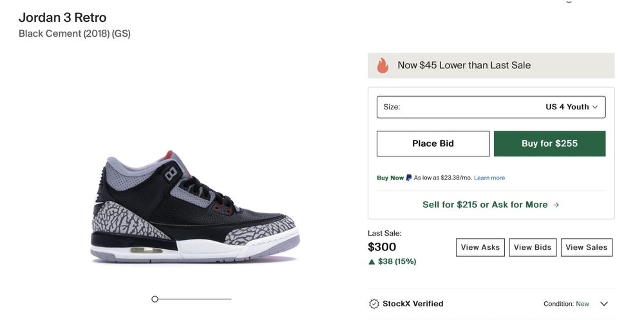Click the flame icon in the price banner
The height and width of the screenshot is (327, 644).
point(383,65)
